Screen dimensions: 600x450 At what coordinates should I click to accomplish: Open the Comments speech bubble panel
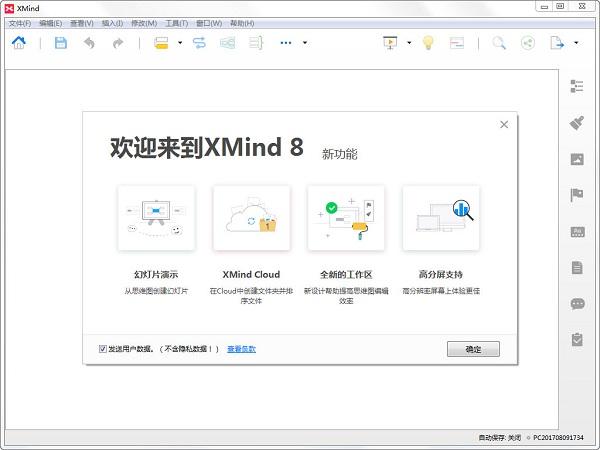click(577, 304)
